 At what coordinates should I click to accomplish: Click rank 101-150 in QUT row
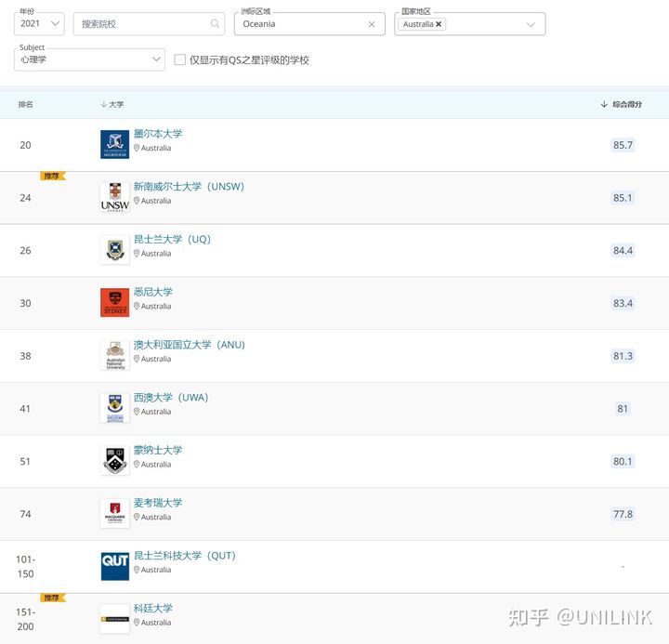point(26,566)
